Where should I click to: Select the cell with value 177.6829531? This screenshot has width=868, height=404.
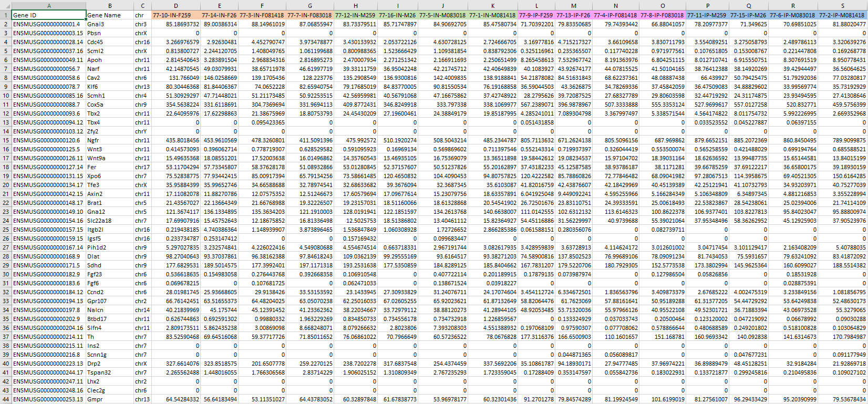(176, 265)
